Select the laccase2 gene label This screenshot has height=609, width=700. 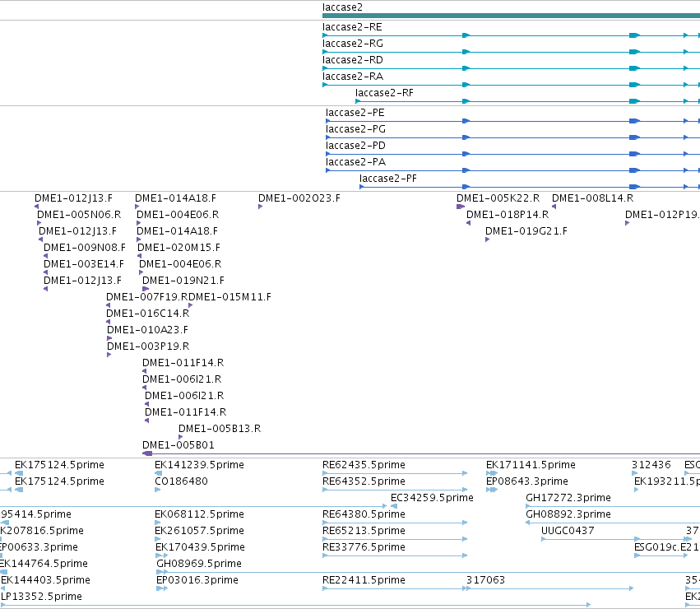tap(342, 7)
